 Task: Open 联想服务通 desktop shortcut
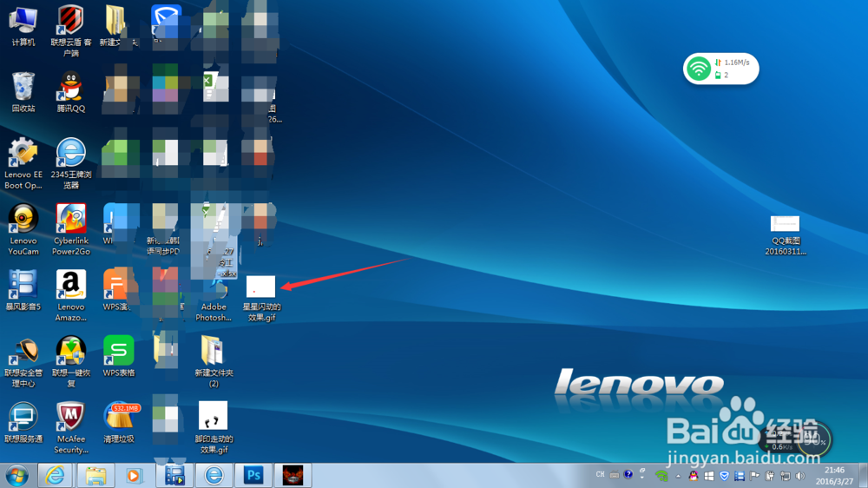23,422
